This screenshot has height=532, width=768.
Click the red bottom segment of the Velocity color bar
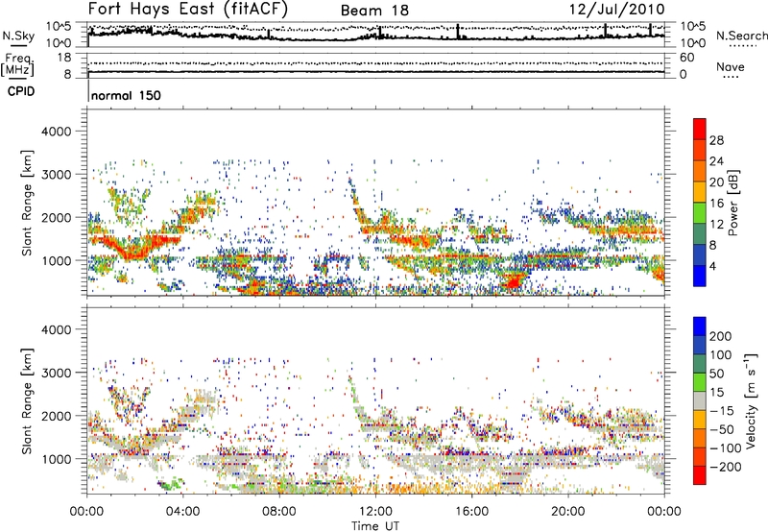[x=700, y=475]
